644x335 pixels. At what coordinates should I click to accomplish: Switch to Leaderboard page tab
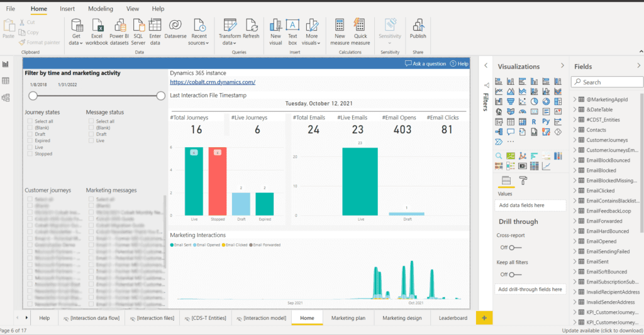(453, 318)
